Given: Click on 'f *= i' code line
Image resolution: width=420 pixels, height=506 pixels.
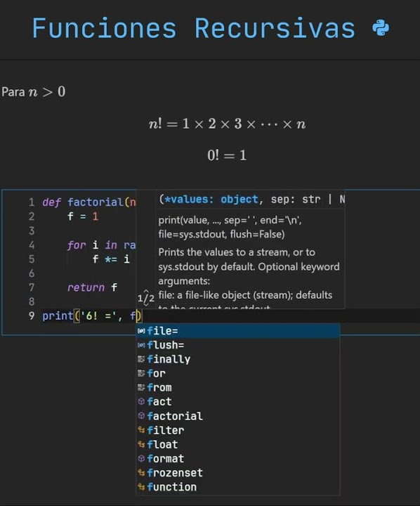Looking at the screenshot, I should (x=111, y=259).
